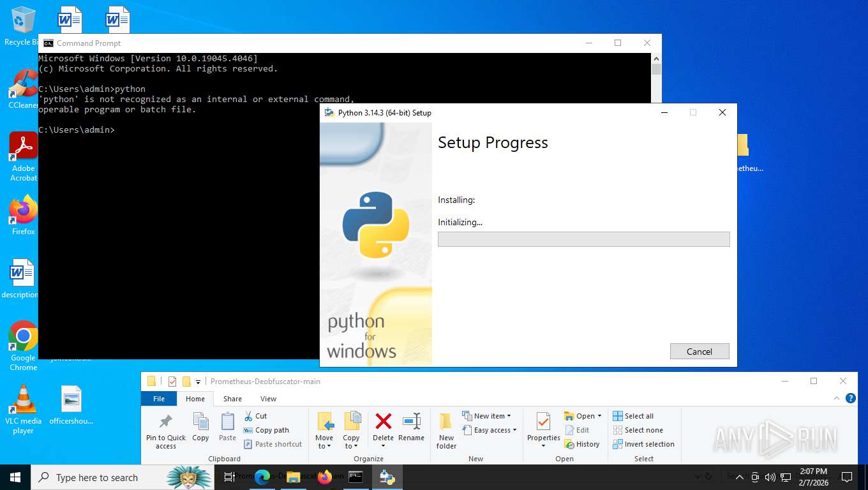Switch to the Home ribbon tab
Viewport: 868px width, 490px height.
(x=195, y=399)
